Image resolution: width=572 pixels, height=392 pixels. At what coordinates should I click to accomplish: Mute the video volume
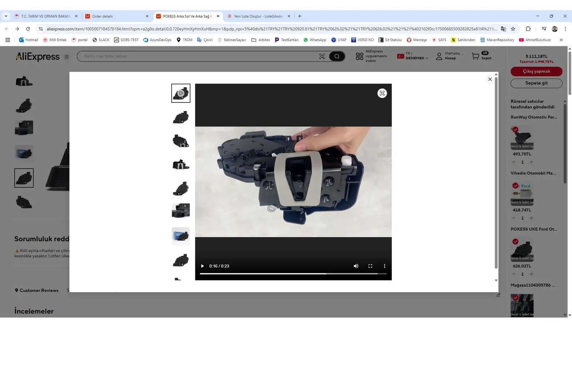tap(356, 266)
